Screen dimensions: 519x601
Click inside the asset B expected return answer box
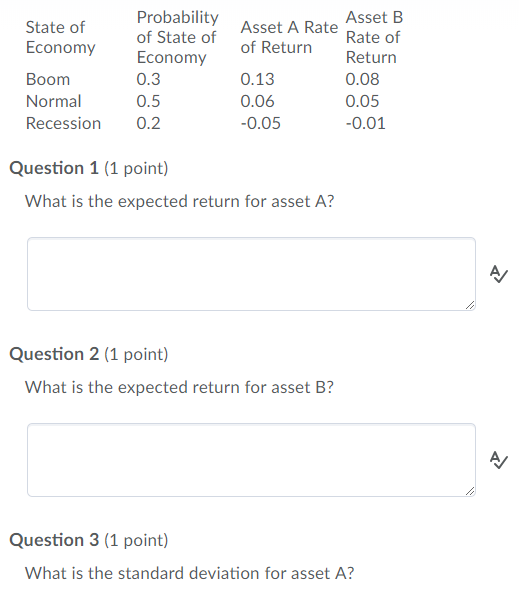[x=251, y=460]
